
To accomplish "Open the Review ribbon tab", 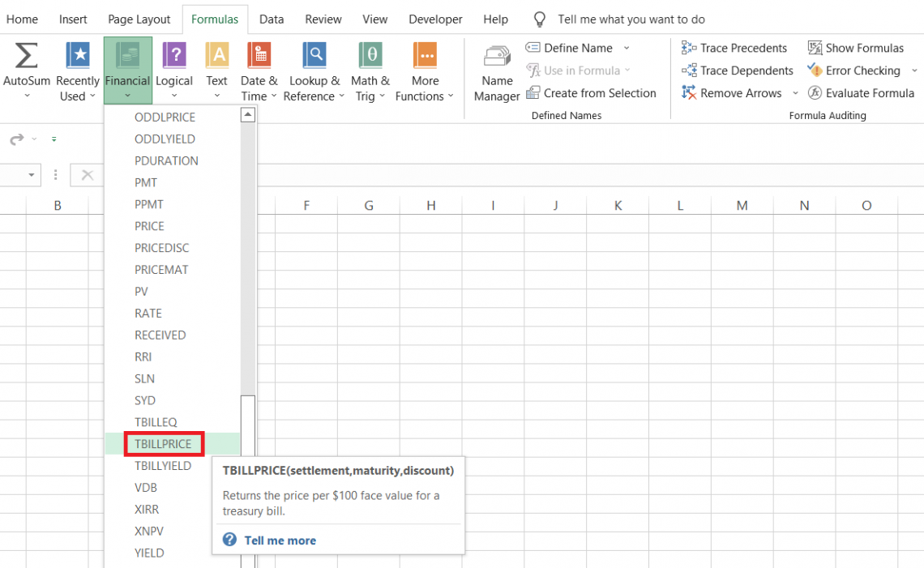I will tap(323, 19).
